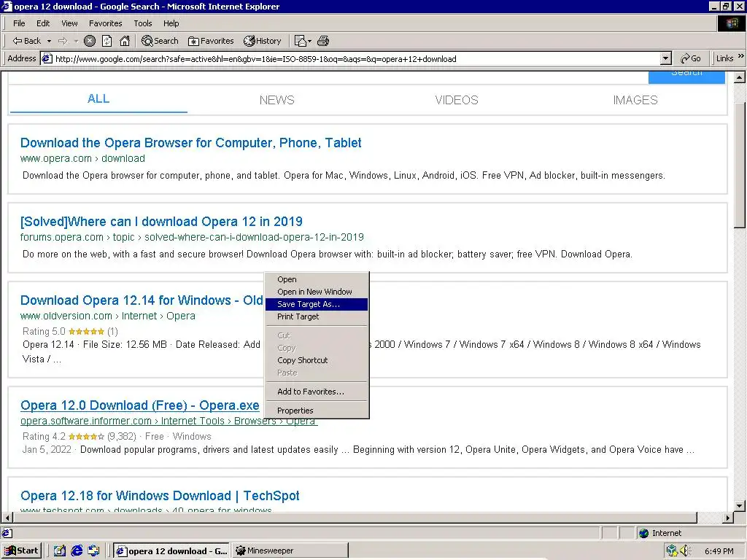Click the vertical scrollbar down arrow
The height and width of the screenshot is (560, 747).
740,506
